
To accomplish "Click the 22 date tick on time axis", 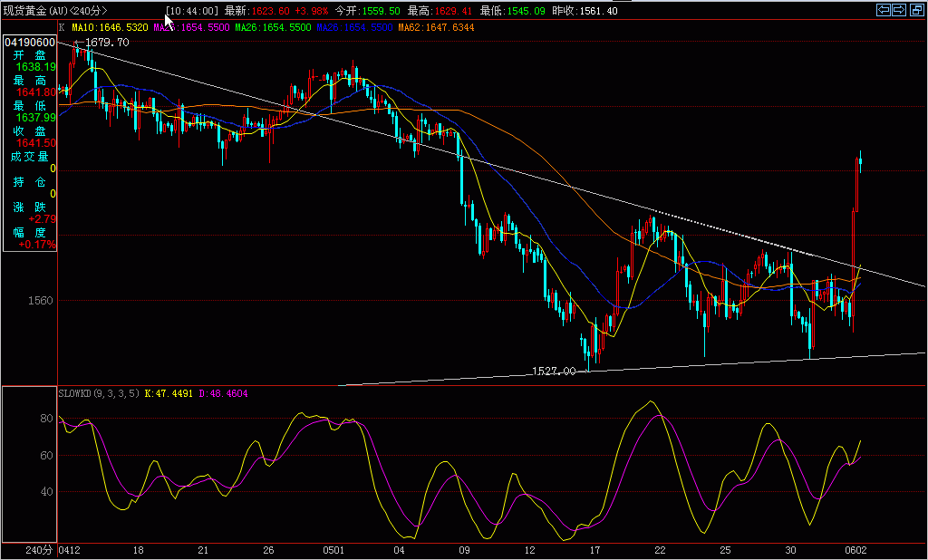I will (660, 551).
